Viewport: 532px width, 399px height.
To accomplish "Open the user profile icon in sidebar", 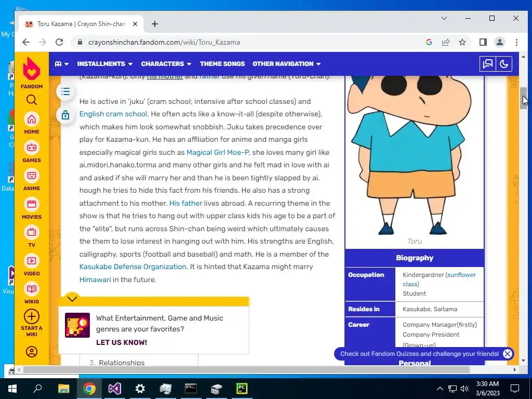I will pos(32,352).
